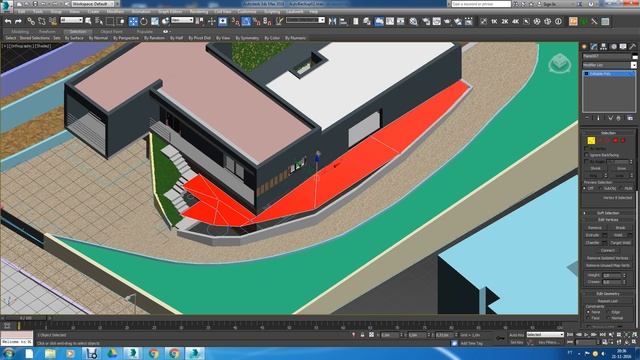Select Vertex sub-object level icon
This screenshot has height=360, width=640.
[591, 140]
